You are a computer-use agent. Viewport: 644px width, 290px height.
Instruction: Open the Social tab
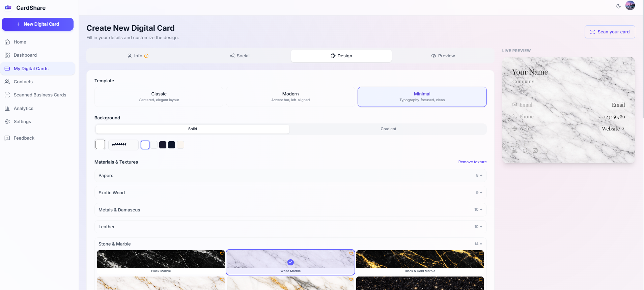(x=240, y=56)
